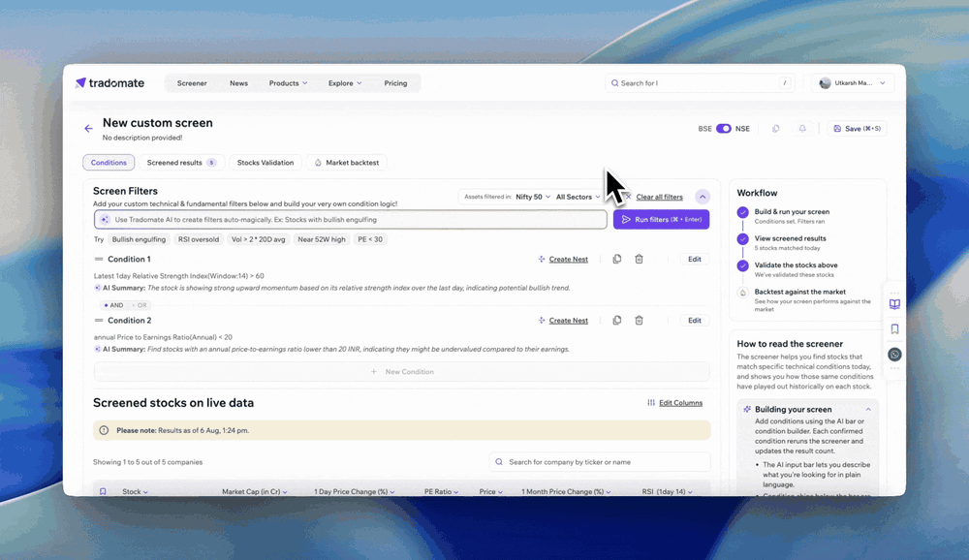Screen dimensions: 969x560
Task: Open Screener in the top navigation
Action: pos(192,82)
